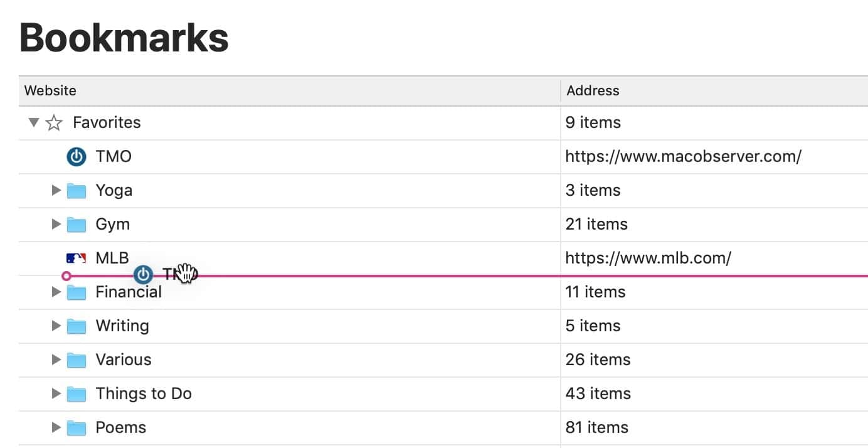Screen dimensions: 868x448
Task: Expand the Various folder triangle
Action: (x=56, y=360)
